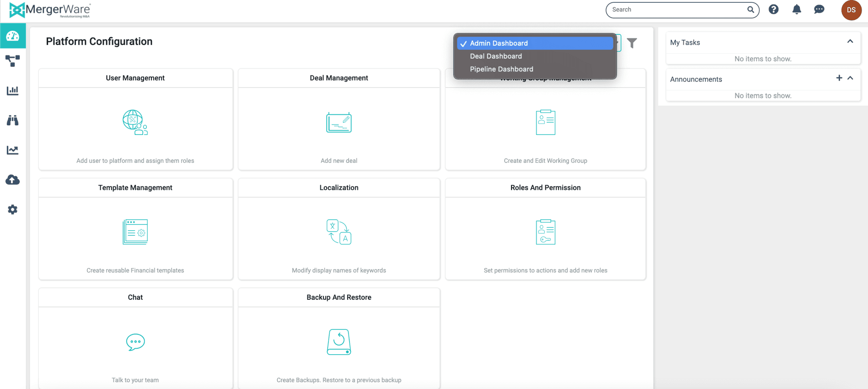Open the DS user profile avatar
Screen dimensions: 868x389
click(x=851, y=10)
